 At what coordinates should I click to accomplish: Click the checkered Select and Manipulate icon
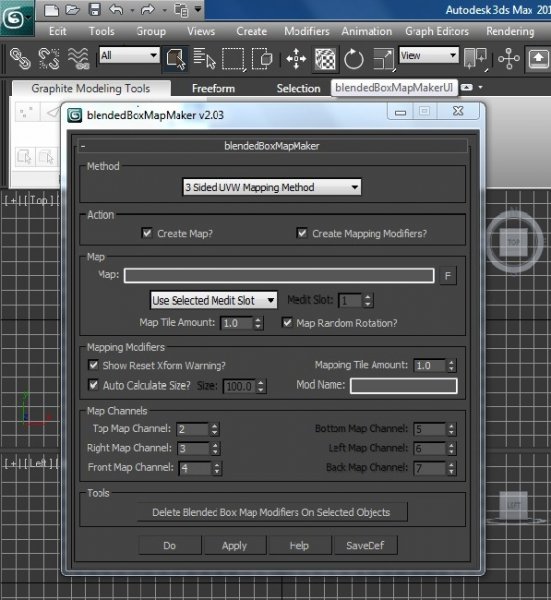pos(325,59)
